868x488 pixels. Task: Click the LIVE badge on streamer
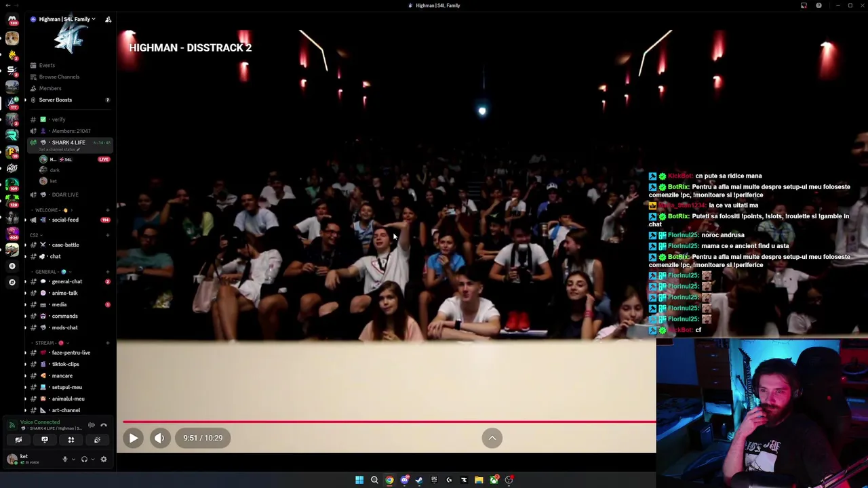coord(104,159)
